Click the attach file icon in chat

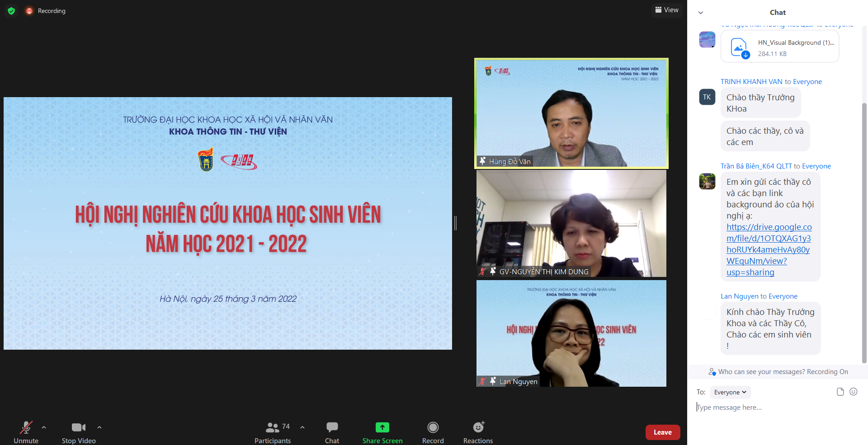[x=840, y=392]
